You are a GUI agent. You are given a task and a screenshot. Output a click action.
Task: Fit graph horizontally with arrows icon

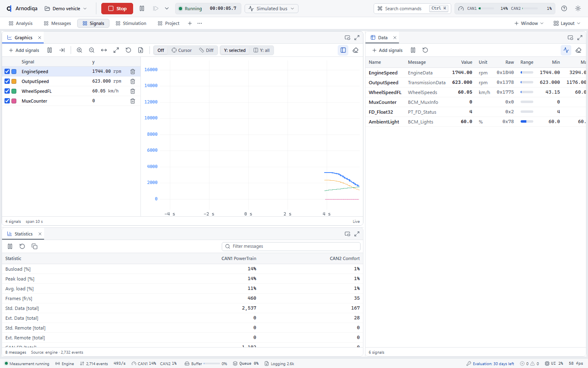(104, 50)
